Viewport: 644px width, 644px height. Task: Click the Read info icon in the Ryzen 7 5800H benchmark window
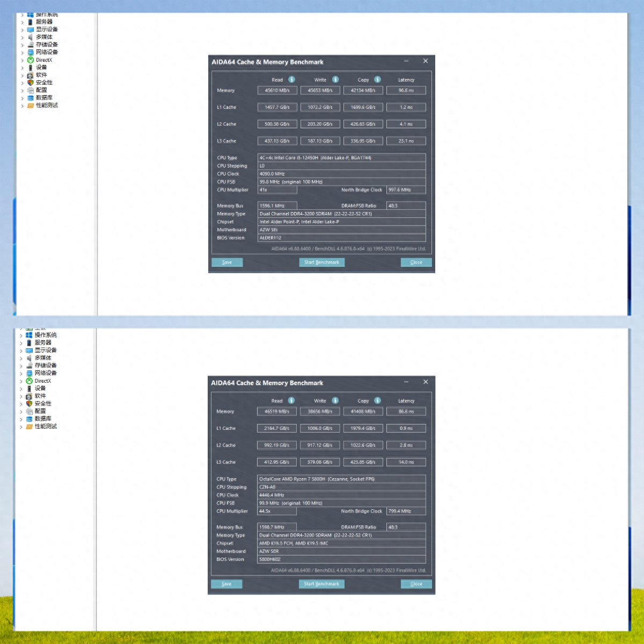(x=291, y=400)
